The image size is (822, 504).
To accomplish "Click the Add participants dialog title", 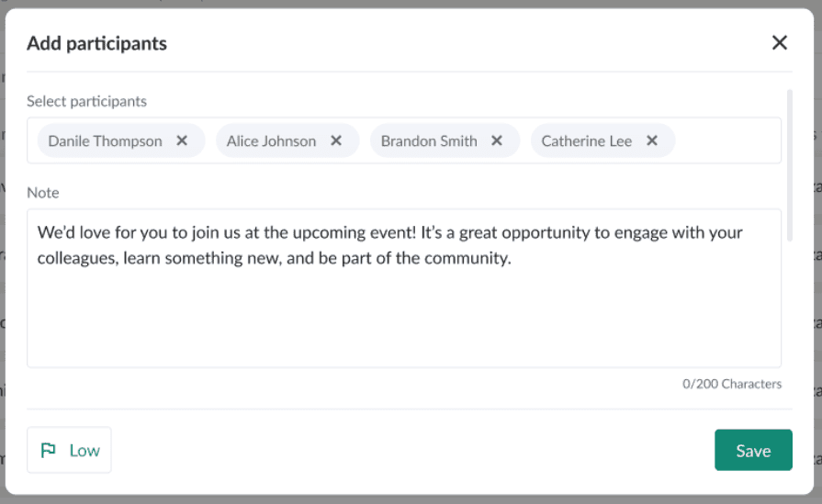I will 96,43.
